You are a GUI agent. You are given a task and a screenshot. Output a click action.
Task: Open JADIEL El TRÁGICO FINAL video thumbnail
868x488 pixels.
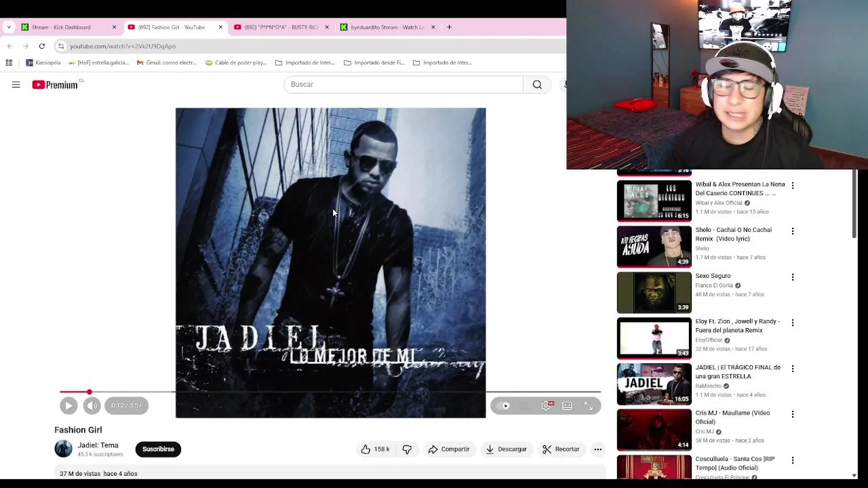click(x=654, y=384)
